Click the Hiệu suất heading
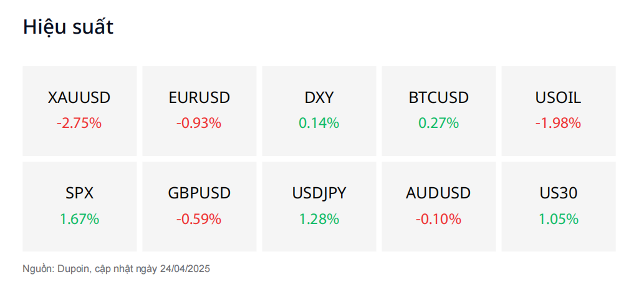The width and height of the screenshot is (644, 287). pyautogui.click(x=68, y=27)
